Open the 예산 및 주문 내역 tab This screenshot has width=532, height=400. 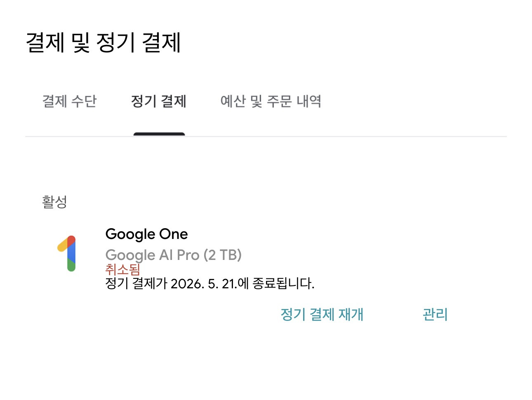tap(271, 101)
